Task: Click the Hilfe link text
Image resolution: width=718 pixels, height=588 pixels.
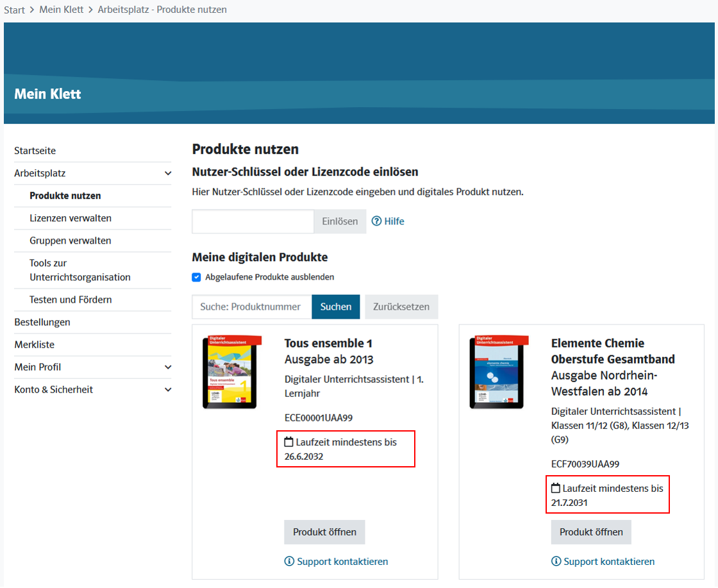Action: pos(394,221)
